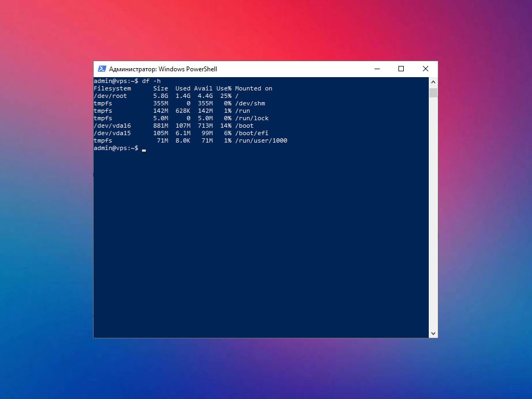Screen dimensions: 532x399
Task: Click the vertical scrollbar thumb
Action: pyautogui.click(x=433, y=93)
